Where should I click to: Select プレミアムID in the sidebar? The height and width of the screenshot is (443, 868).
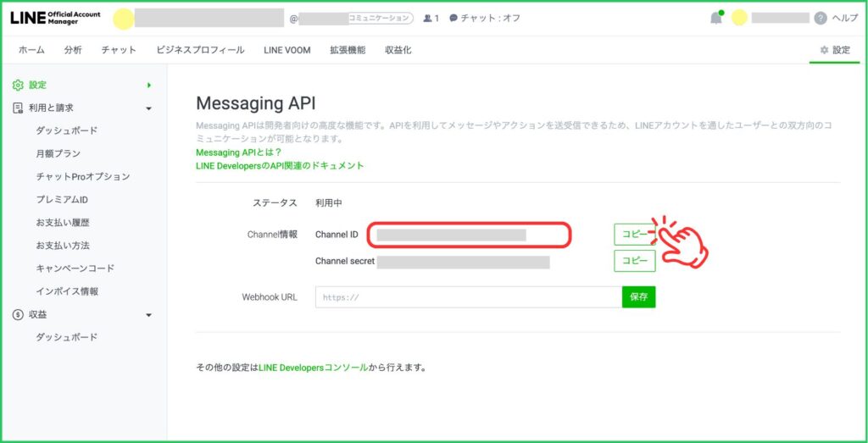62,200
